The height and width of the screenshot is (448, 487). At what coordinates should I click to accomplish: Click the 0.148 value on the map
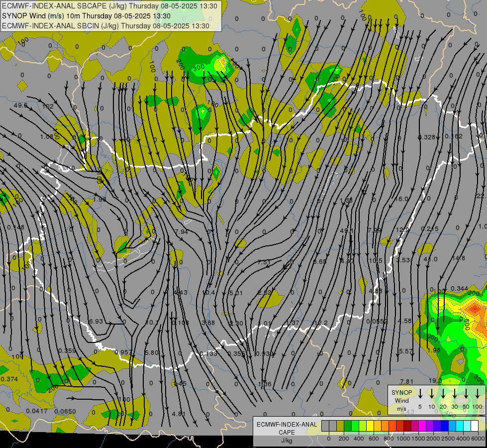pyautogui.click(x=15, y=227)
